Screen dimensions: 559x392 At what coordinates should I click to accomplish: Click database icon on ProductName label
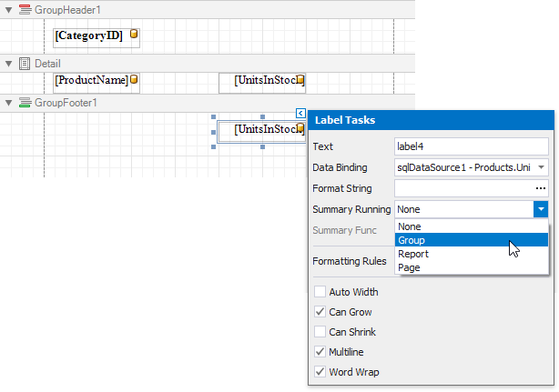pos(134,80)
